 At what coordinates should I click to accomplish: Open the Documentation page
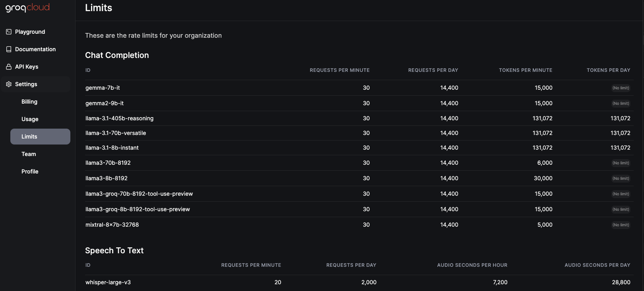pyautogui.click(x=36, y=49)
